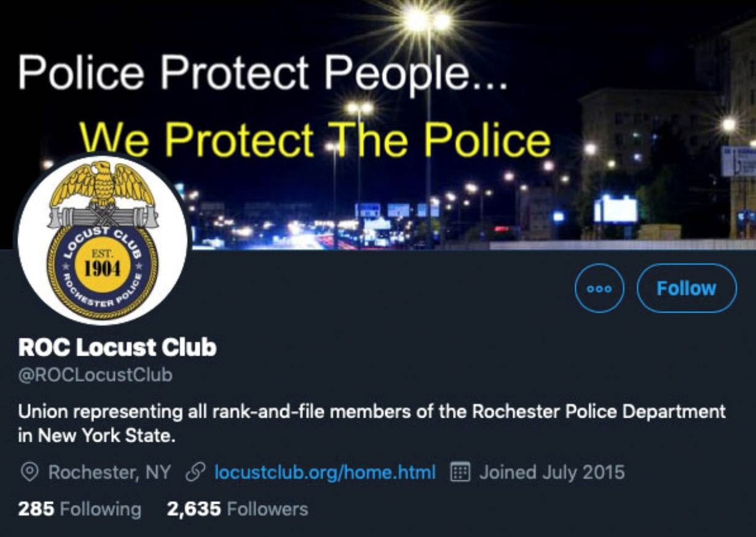Follow the ROC Locust Club account
The height and width of the screenshot is (537, 756).
click(687, 288)
